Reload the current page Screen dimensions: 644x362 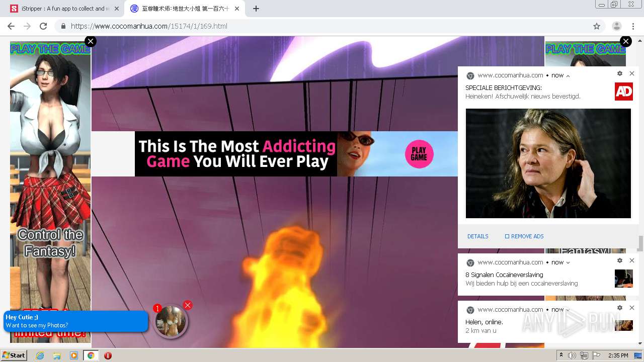pyautogui.click(x=43, y=26)
